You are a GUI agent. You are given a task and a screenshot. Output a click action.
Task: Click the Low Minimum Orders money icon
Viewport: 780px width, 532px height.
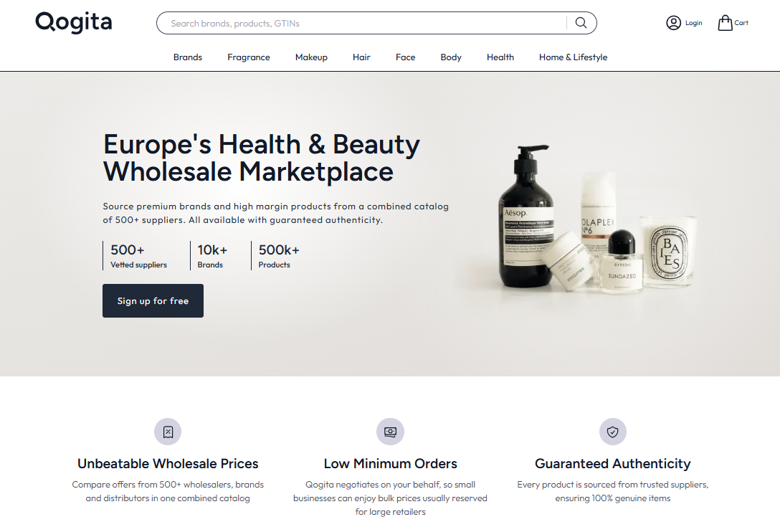(x=390, y=432)
